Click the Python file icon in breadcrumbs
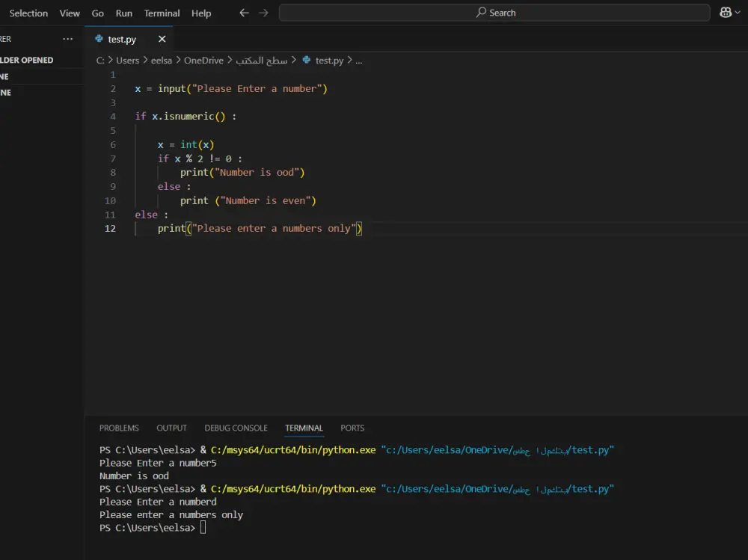Screen dimensions: 748x560 click(x=307, y=61)
